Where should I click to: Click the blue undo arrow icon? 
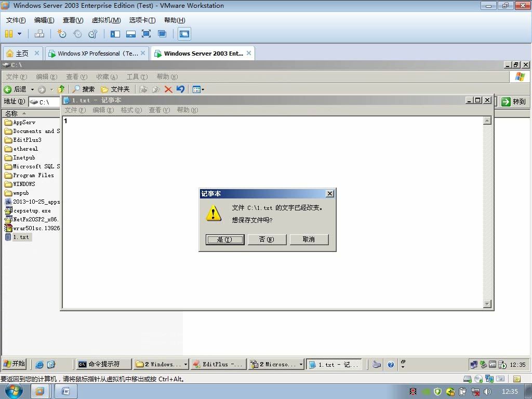pyautogui.click(x=180, y=89)
